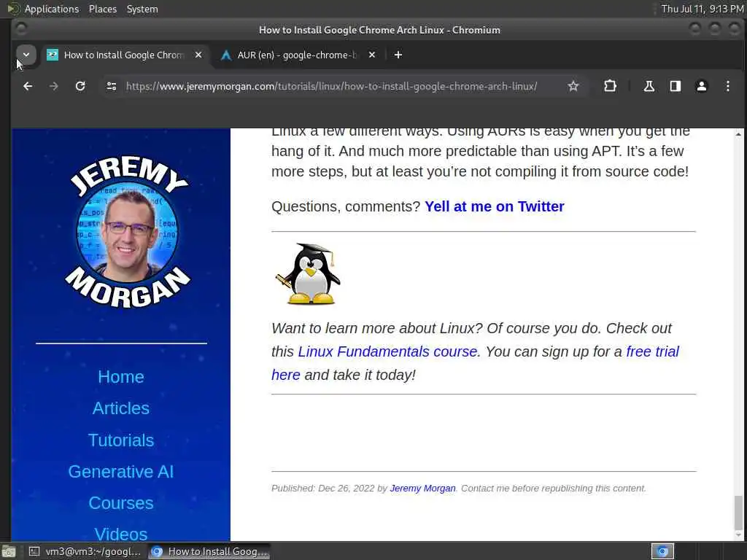View site information icon in address bar

tap(112, 86)
